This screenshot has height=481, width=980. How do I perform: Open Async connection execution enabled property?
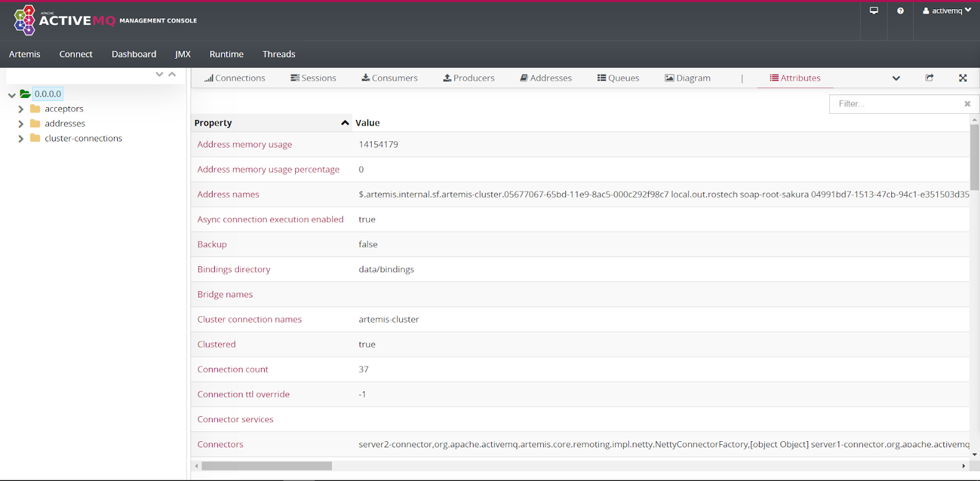[x=270, y=219]
